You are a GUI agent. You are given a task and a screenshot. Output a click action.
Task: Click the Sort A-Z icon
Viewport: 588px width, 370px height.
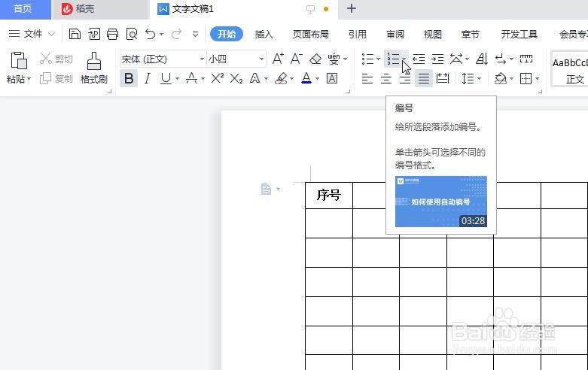point(482,59)
